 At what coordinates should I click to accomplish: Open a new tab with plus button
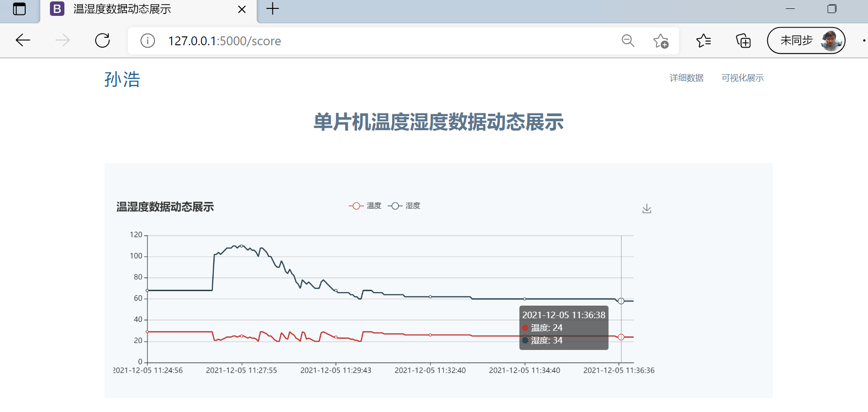(x=273, y=9)
